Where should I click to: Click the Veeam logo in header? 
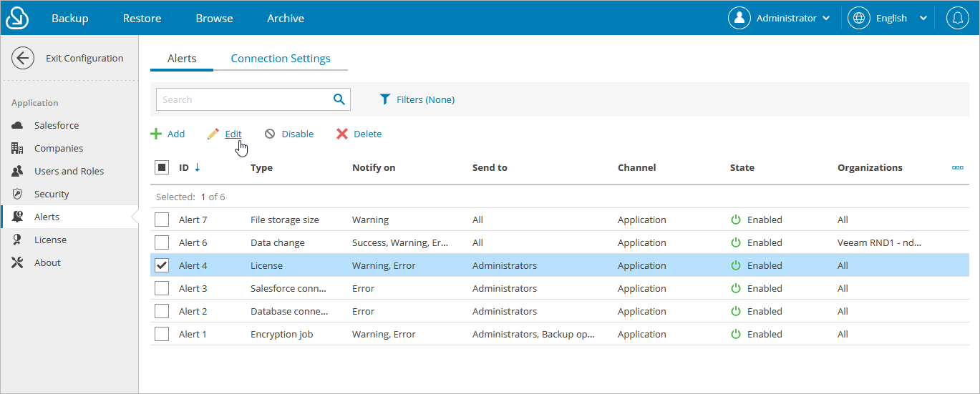[17, 18]
